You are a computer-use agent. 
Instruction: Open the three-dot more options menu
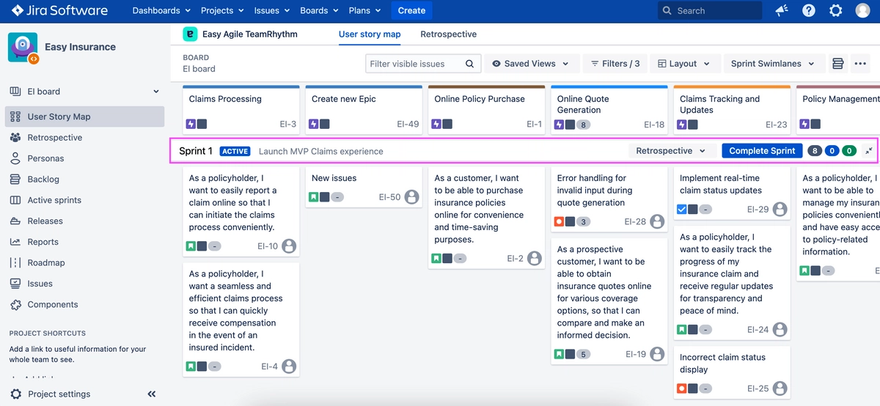coord(860,63)
